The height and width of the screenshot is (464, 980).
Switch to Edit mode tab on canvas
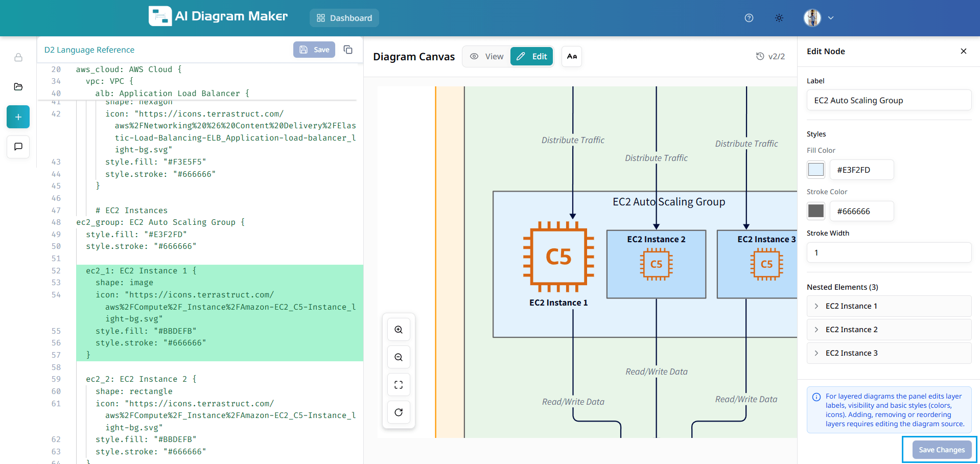coord(531,56)
